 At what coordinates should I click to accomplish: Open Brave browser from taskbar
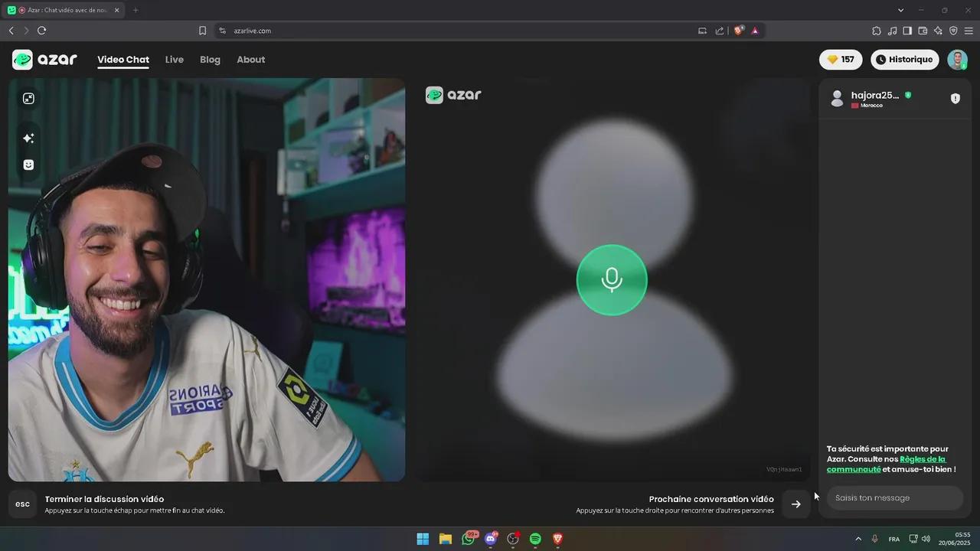557,539
